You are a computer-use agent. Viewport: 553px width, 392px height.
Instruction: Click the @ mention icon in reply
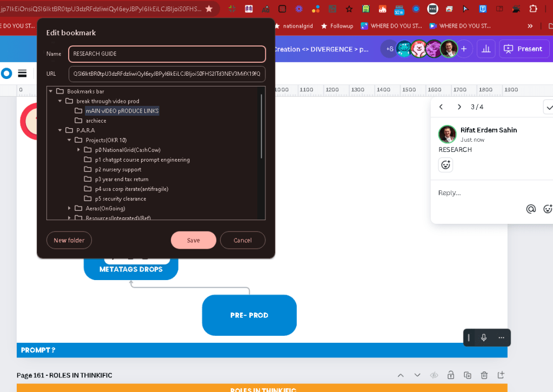pyautogui.click(x=531, y=209)
